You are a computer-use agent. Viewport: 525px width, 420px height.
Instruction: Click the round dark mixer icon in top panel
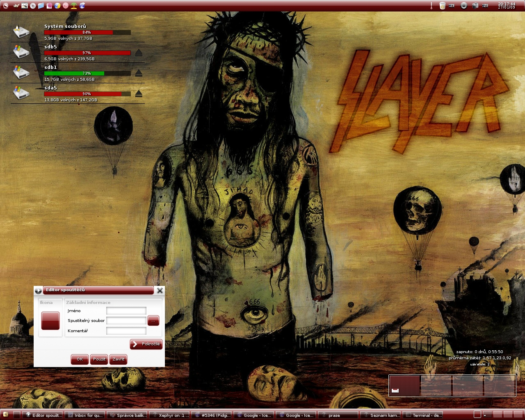point(464,6)
